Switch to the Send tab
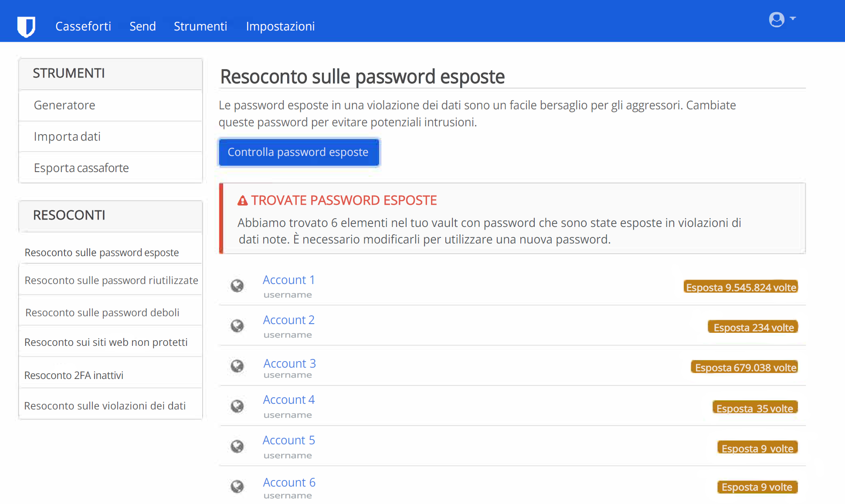The height and width of the screenshot is (504, 845). pyautogui.click(x=143, y=26)
